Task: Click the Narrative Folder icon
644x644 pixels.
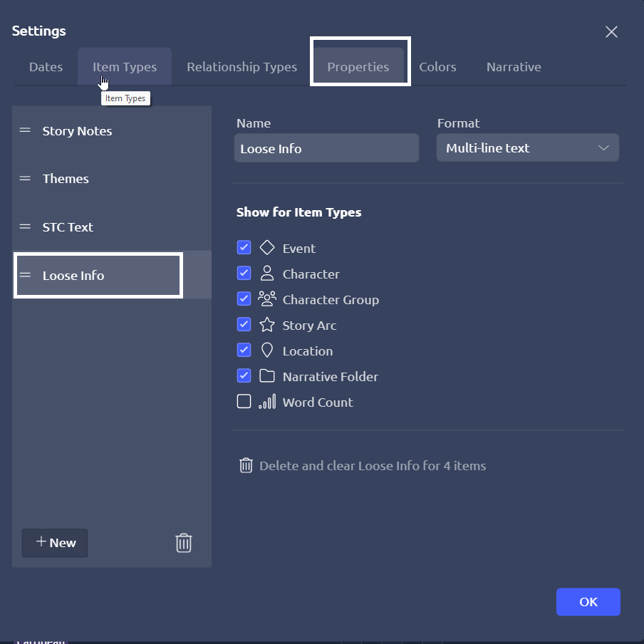Action: point(267,376)
